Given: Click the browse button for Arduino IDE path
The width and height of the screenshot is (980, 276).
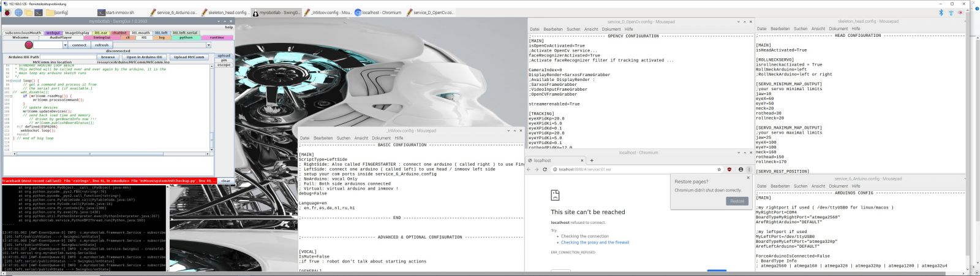Looking at the screenshot, I should (x=108, y=57).
